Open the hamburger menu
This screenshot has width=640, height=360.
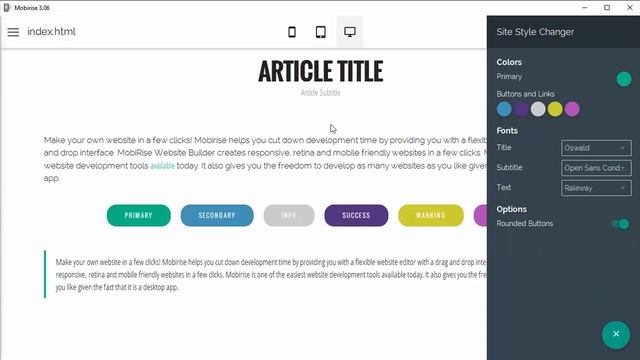[13, 32]
